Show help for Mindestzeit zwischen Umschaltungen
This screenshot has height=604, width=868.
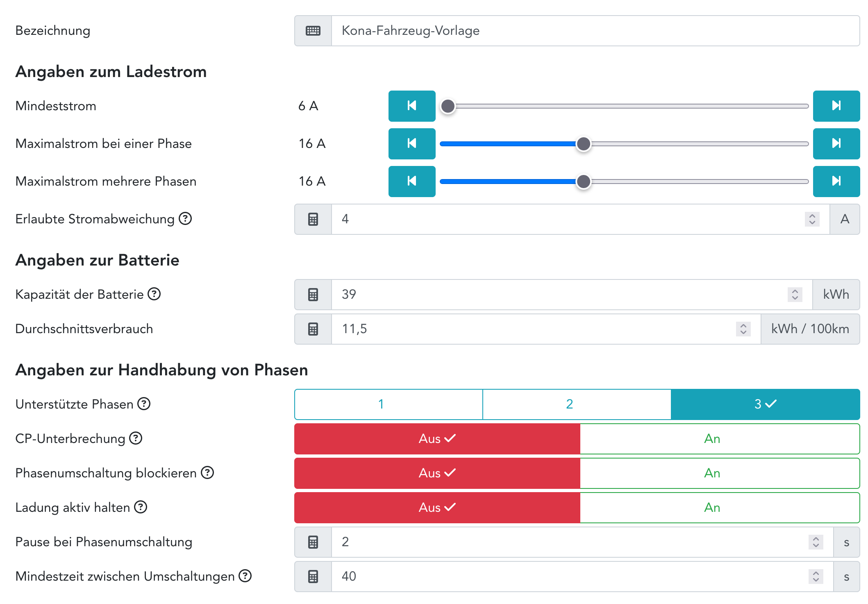click(245, 576)
